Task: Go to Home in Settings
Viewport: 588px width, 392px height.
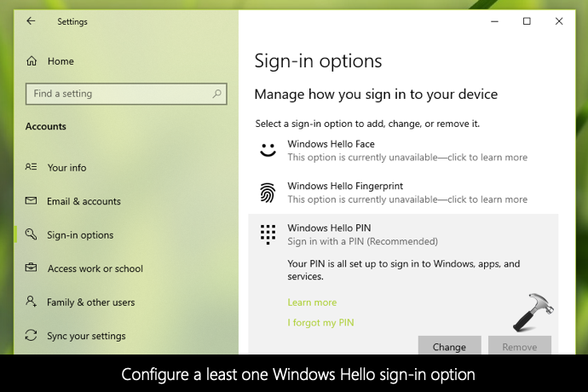Action: (61, 61)
